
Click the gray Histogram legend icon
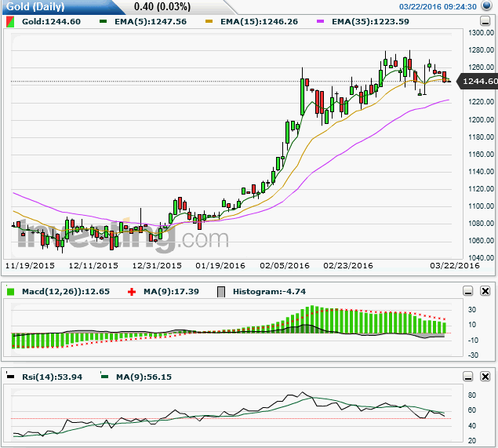tap(221, 292)
